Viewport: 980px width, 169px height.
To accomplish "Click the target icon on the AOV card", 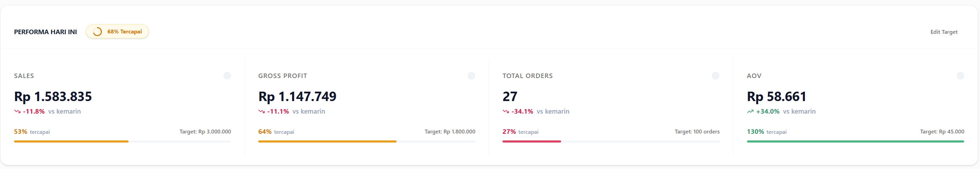I will point(960,76).
